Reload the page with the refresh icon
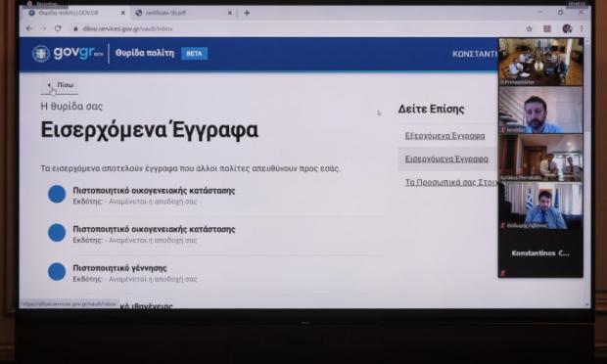Viewport: 607px width, 364px height. 58,28
